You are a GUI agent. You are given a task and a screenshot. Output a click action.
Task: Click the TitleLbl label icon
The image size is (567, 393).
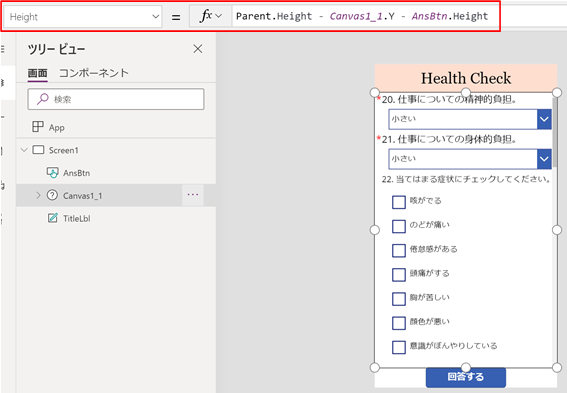click(53, 218)
